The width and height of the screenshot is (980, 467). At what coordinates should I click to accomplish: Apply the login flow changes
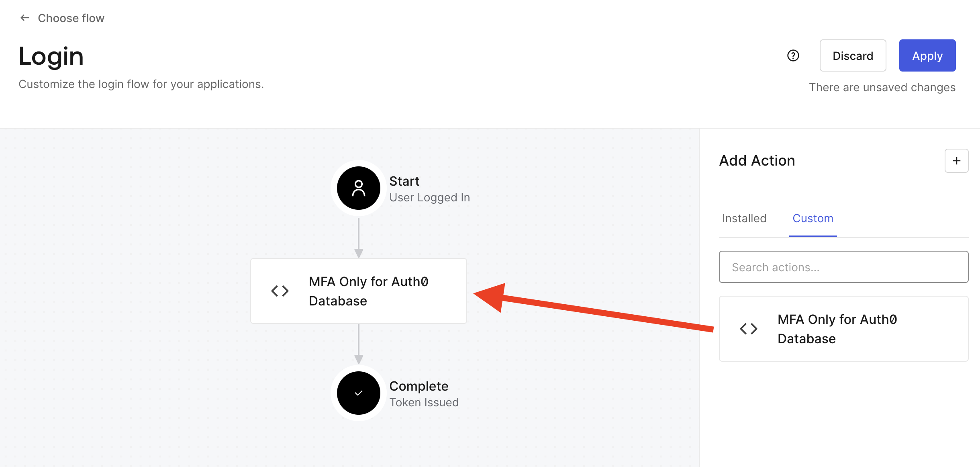tap(927, 55)
